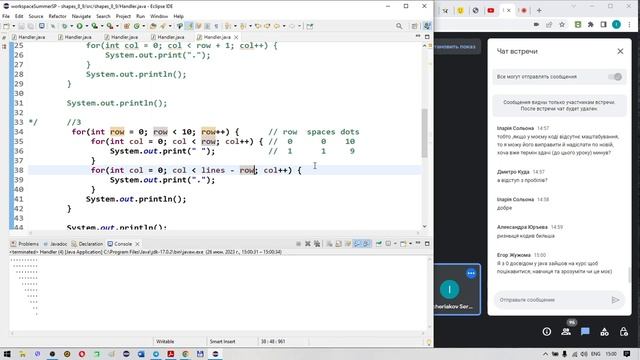This screenshot has height=360, width=640.
Task: Click the green Run button in Eclipse toolbar
Action: coord(79,26)
